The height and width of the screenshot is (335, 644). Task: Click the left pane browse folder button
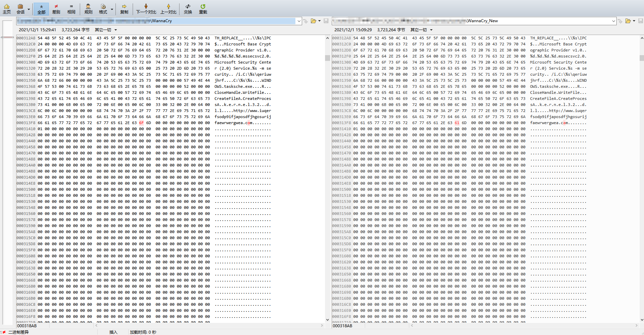click(x=313, y=21)
